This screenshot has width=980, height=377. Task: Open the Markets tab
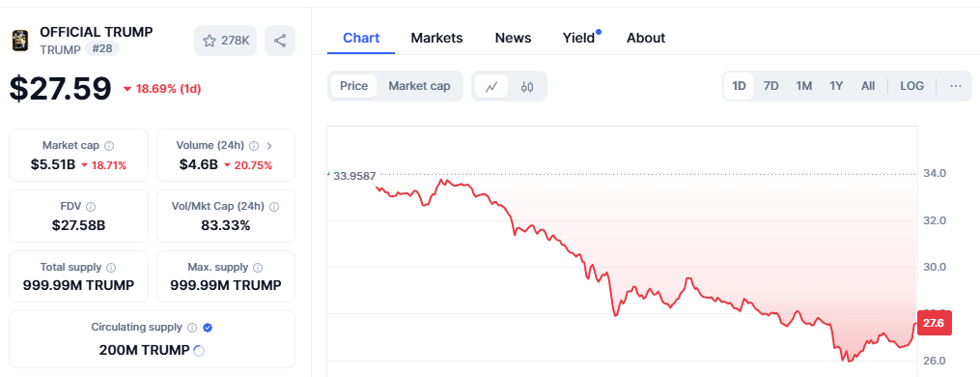point(436,38)
